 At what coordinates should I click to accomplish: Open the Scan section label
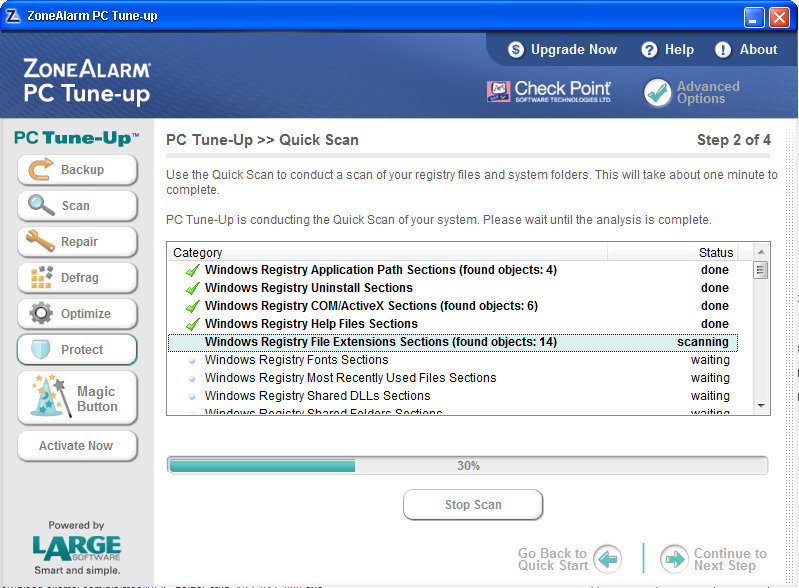(75, 205)
